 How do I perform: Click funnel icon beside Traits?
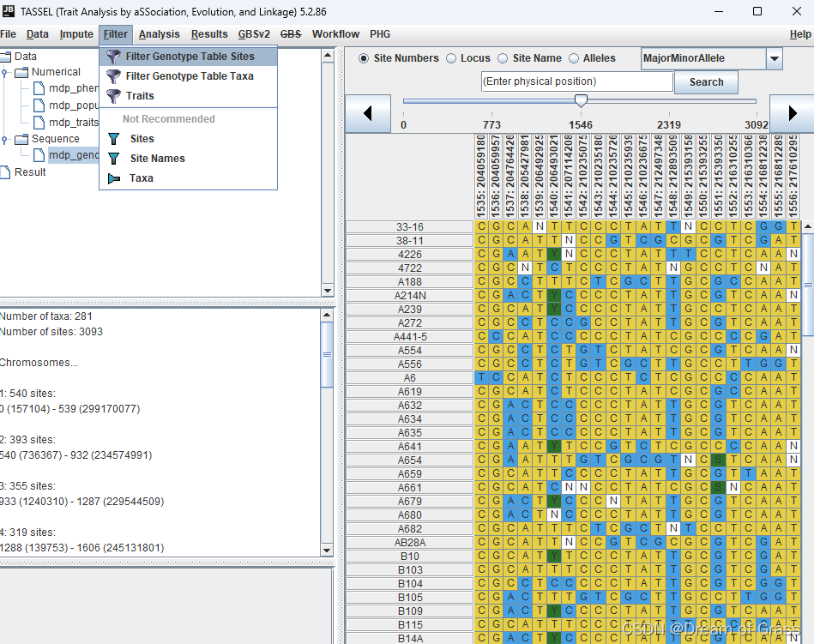click(113, 96)
